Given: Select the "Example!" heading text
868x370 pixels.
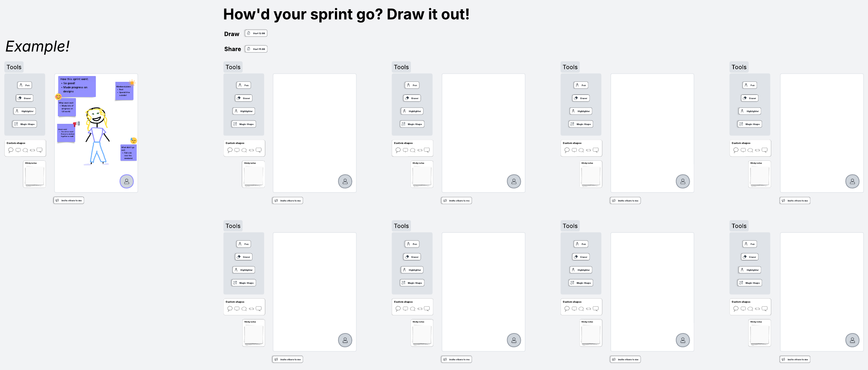Looking at the screenshot, I should [x=38, y=46].
